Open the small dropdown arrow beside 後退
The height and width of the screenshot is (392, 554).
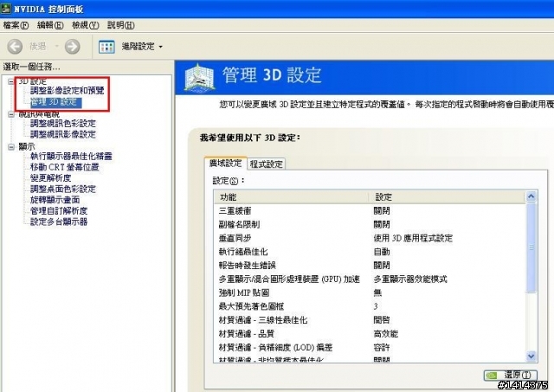[56, 46]
